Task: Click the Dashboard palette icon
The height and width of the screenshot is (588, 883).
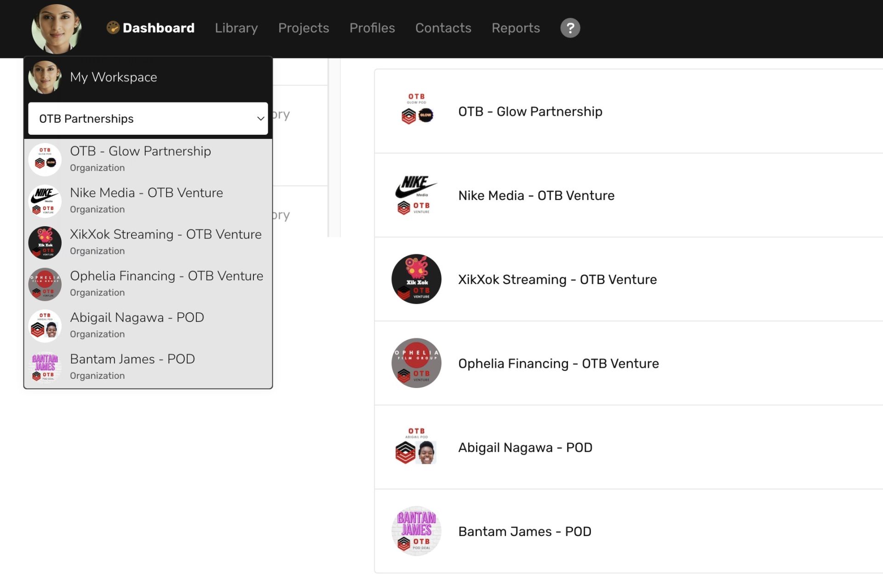Action: (113, 28)
